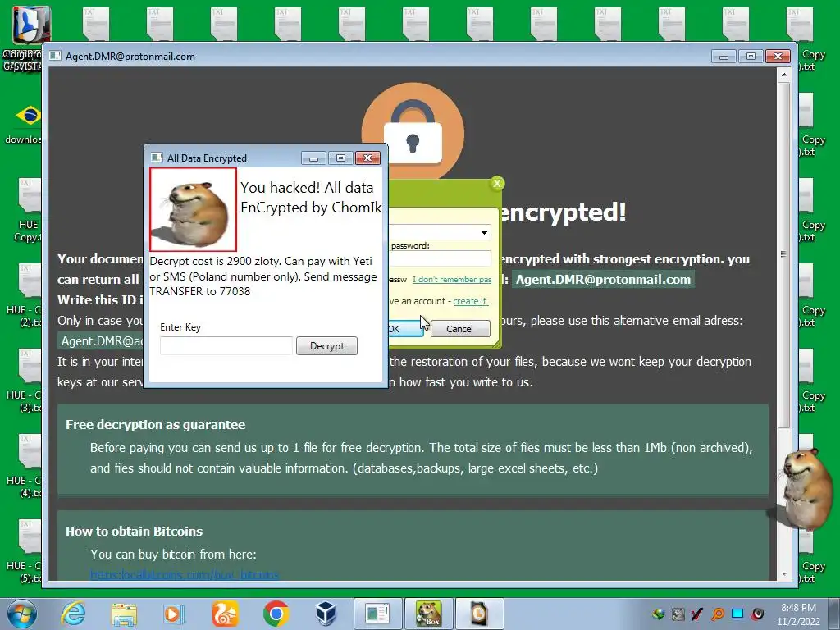
Task: Click the gray square system tray icon
Action: (678, 614)
